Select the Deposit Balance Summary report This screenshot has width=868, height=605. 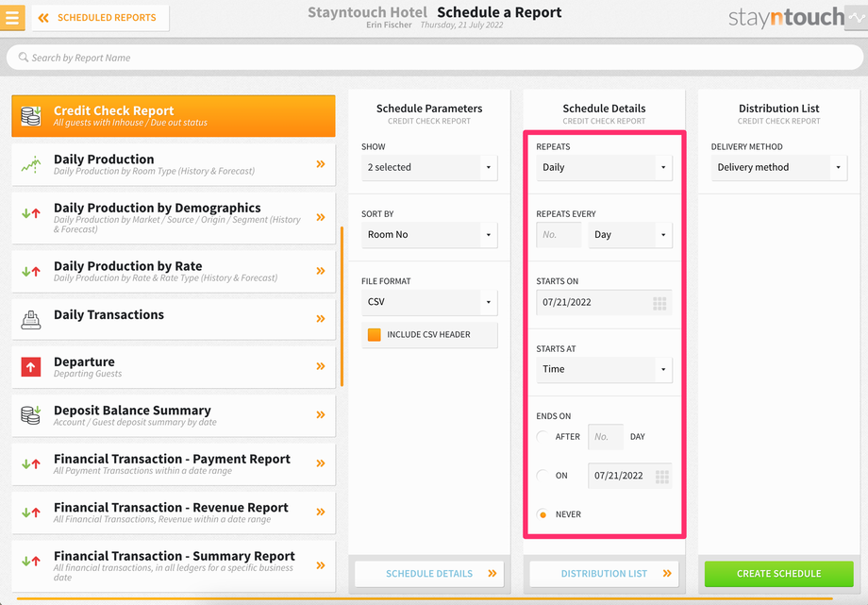(174, 415)
